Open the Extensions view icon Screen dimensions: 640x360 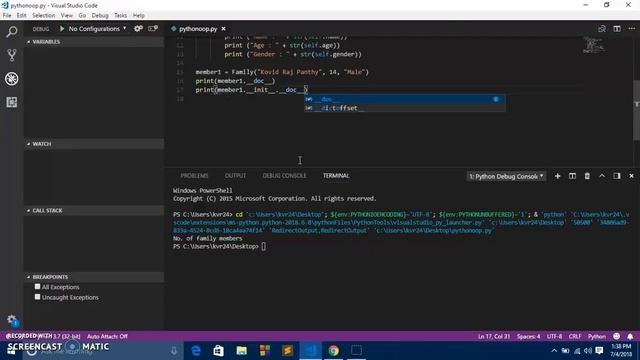(11, 102)
